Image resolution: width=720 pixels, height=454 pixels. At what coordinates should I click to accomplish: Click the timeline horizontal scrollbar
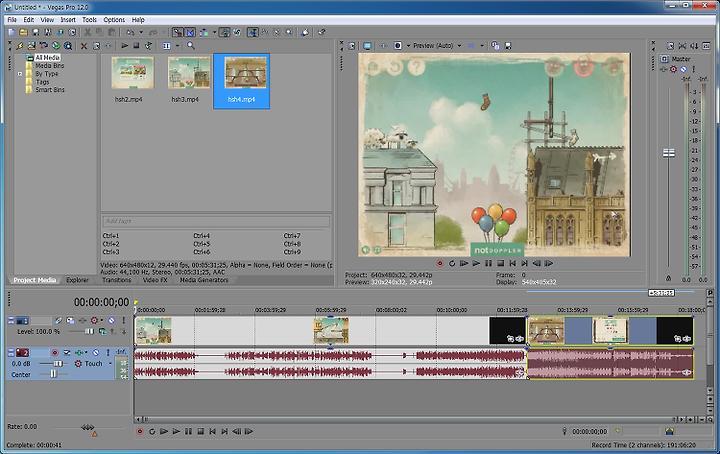[408, 420]
